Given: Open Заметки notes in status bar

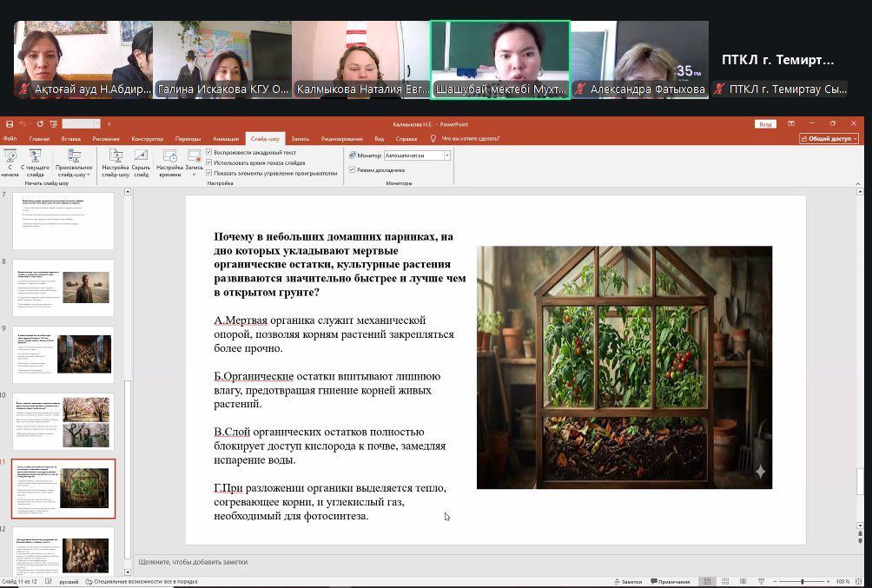Looking at the screenshot, I should coord(626,581).
